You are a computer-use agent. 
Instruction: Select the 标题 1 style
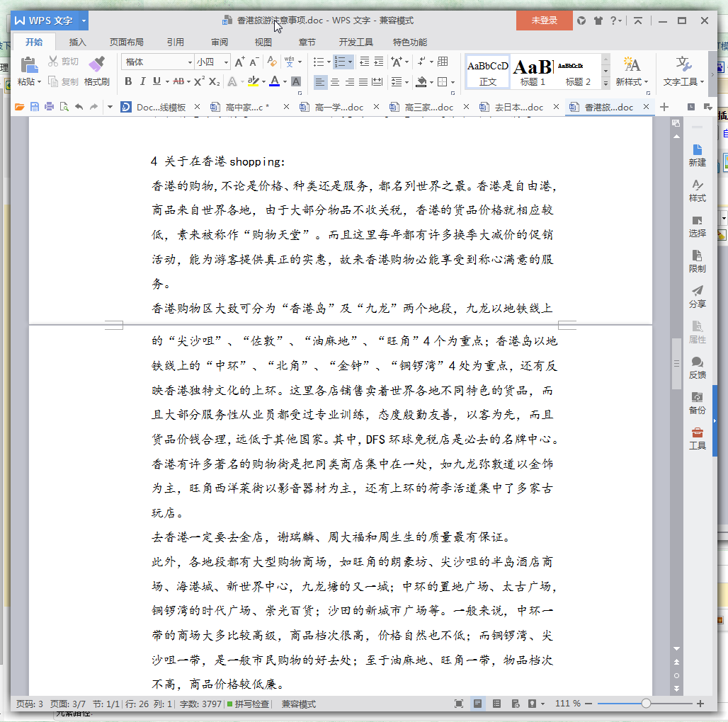click(x=533, y=72)
